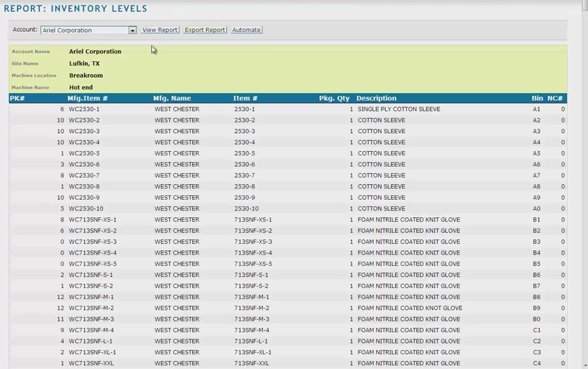The width and height of the screenshot is (588, 369).
Task: Select the WC2530-7 mfg item cell
Action: [84, 176]
